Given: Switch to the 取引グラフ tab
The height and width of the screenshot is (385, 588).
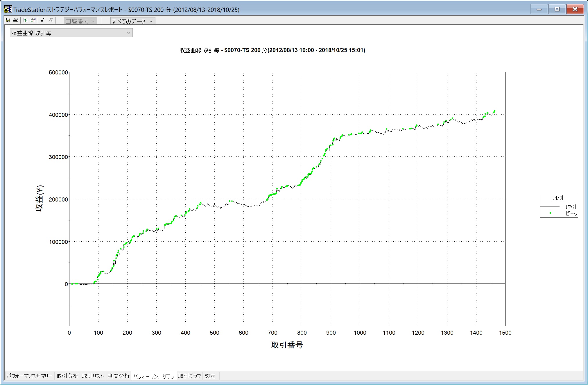Looking at the screenshot, I should (x=189, y=376).
